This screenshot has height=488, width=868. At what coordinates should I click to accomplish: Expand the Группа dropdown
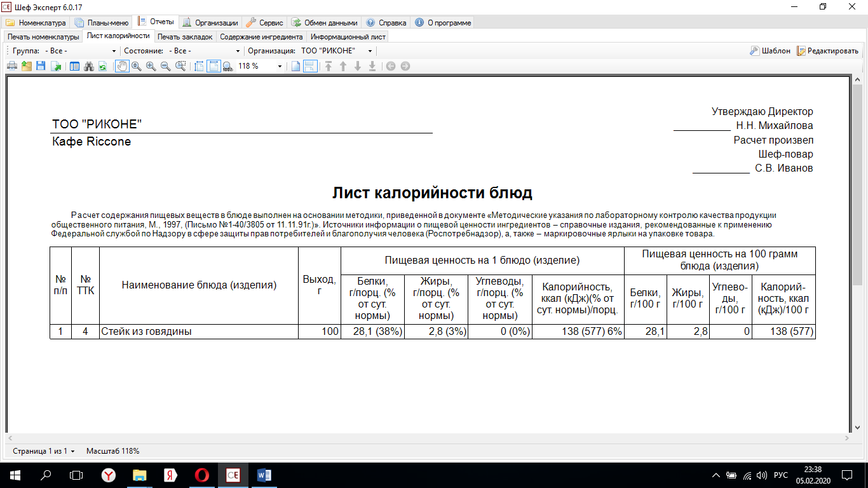point(81,51)
